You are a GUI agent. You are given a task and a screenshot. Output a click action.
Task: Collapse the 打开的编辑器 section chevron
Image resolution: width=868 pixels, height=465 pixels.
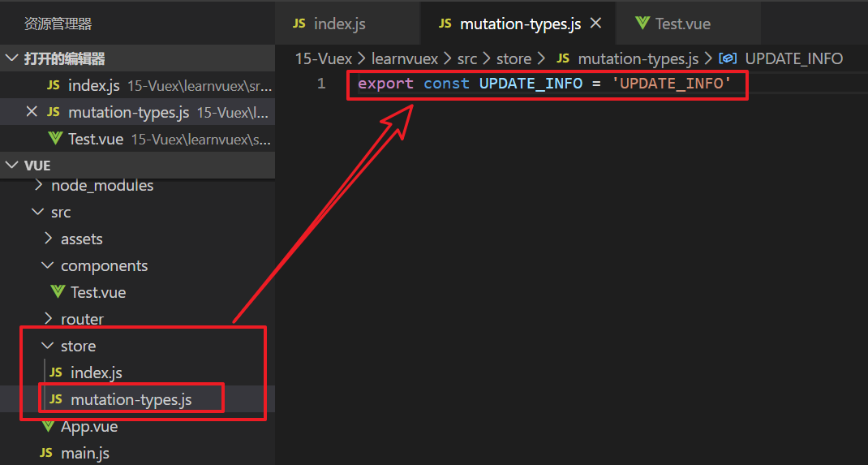(11, 58)
